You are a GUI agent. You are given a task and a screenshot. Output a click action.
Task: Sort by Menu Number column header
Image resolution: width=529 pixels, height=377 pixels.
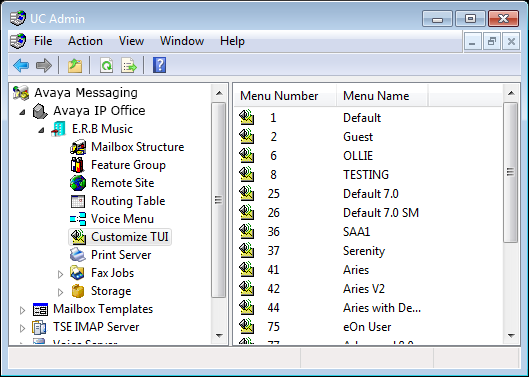(x=285, y=96)
